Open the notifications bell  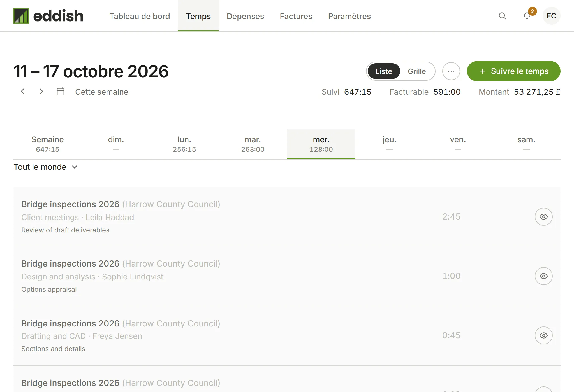pyautogui.click(x=527, y=16)
